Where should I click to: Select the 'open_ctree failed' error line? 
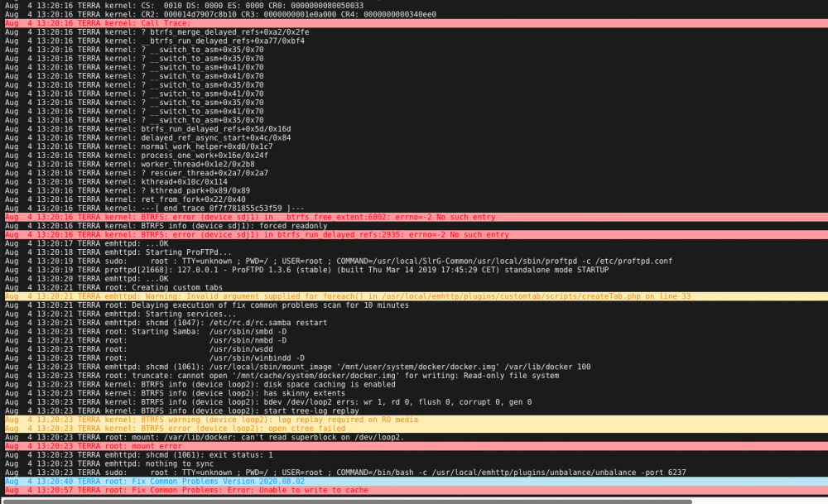point(416,428)
